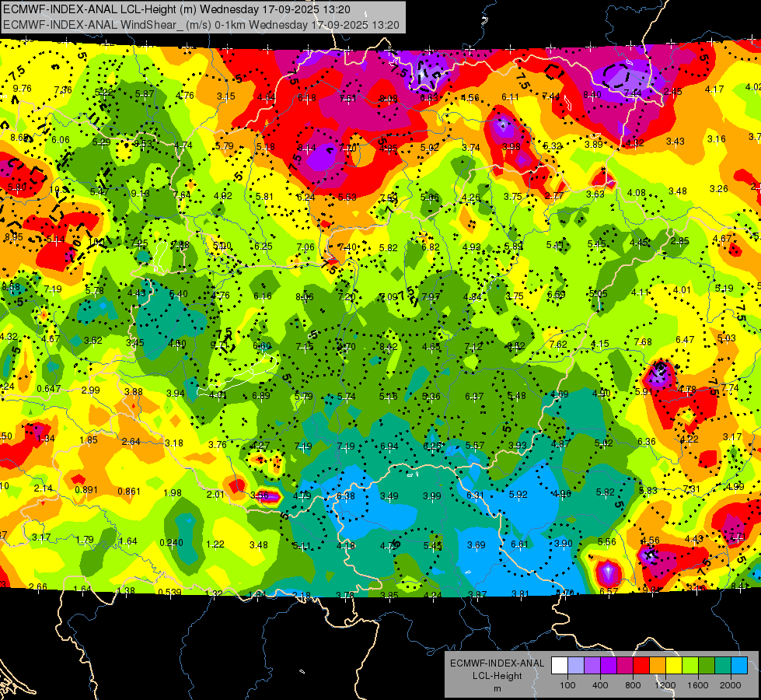Image resolution: width=761 pixels, height=700 pixels.
Task: Click the medium purple legend swatch
Action: [592, 666]
